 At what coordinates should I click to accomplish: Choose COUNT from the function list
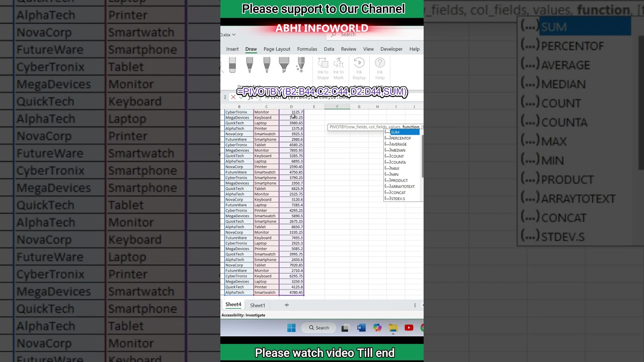401,156
